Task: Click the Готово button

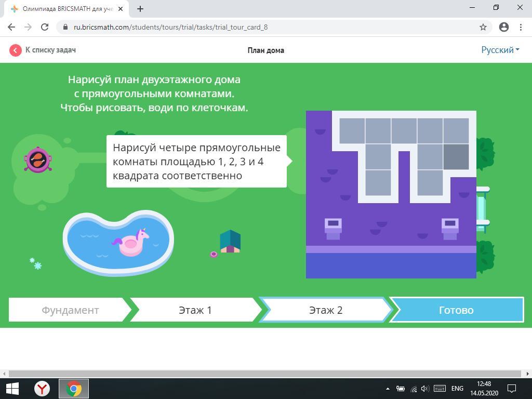Action: point(456,310)
